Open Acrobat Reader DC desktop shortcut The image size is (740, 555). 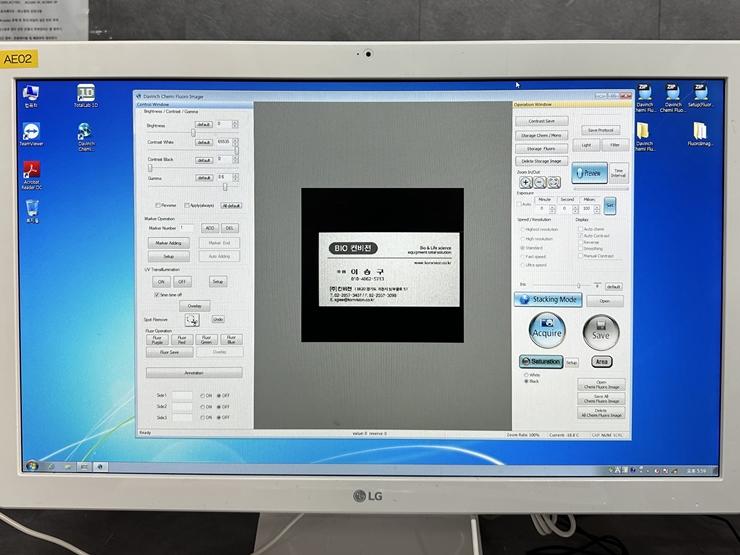31,172
